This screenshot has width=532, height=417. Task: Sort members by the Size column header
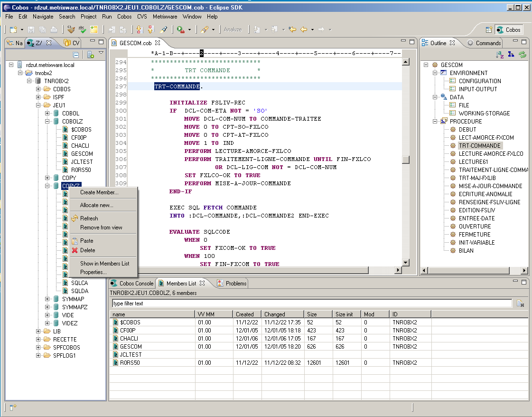pyautogui.click(x=318, y=314)
